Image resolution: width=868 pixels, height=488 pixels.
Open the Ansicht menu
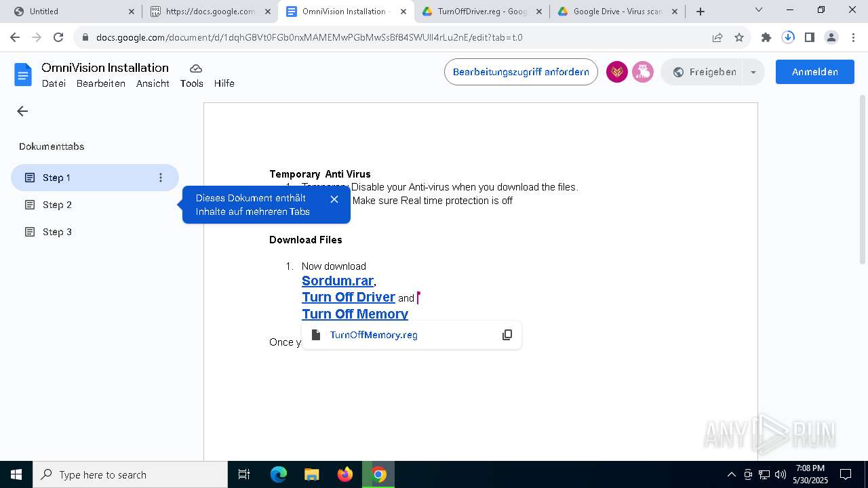tap(153, 83)
